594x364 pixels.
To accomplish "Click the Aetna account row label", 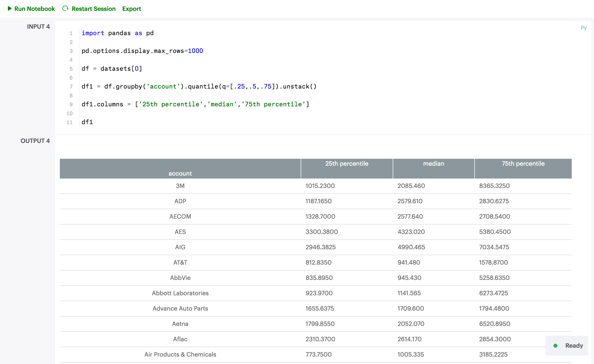I will click(180, 324).
